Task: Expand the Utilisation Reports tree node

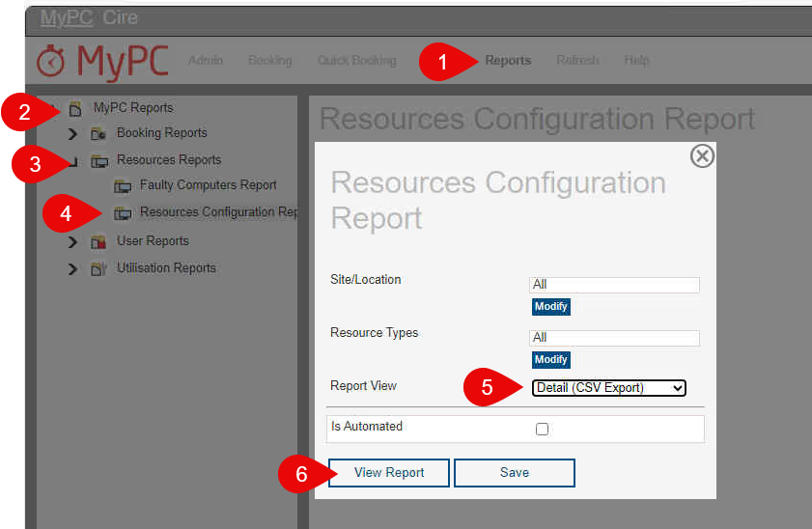Action: click(x=73, y=268)
